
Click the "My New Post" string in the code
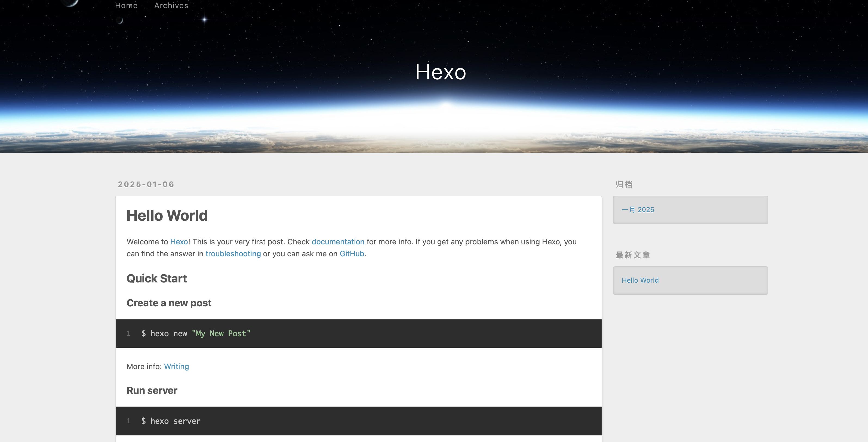pos(221,334)
